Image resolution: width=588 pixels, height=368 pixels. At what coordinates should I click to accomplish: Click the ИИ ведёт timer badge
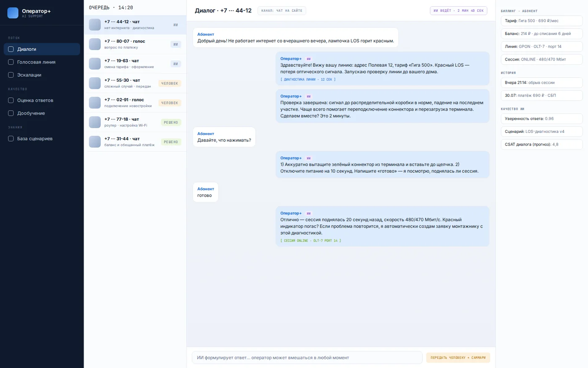pos(459,11)
